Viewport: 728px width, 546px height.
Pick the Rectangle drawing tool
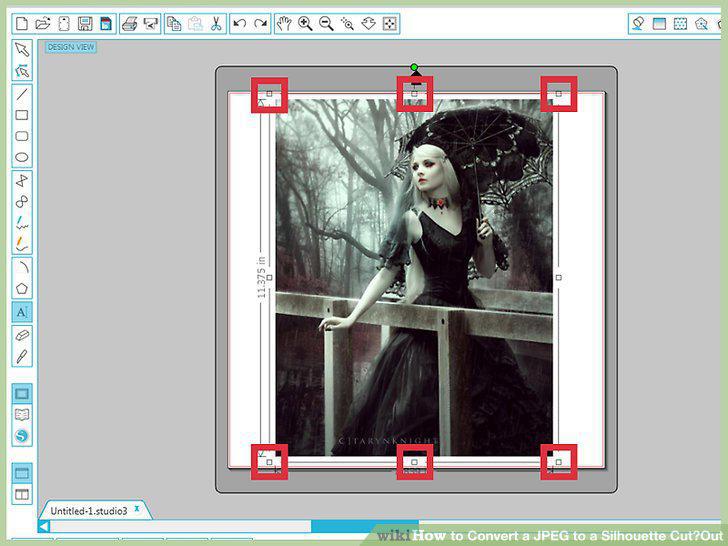(22, 115)
